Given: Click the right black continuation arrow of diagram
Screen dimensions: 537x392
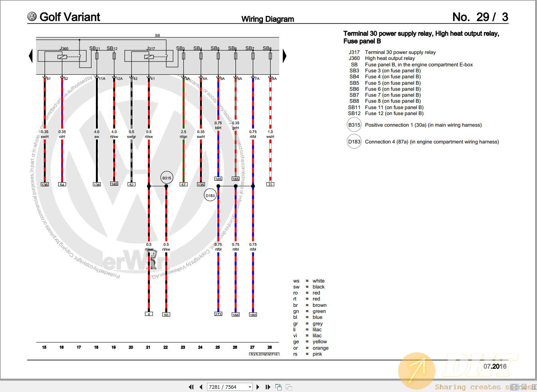Looking at the screenshot, I should pos(284,56).
